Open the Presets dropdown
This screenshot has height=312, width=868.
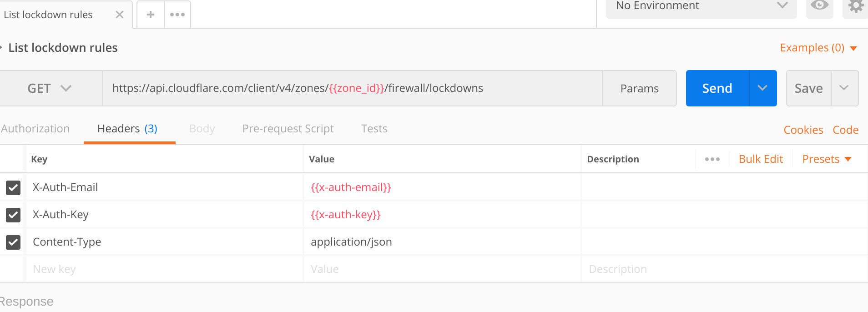[826, 159]
